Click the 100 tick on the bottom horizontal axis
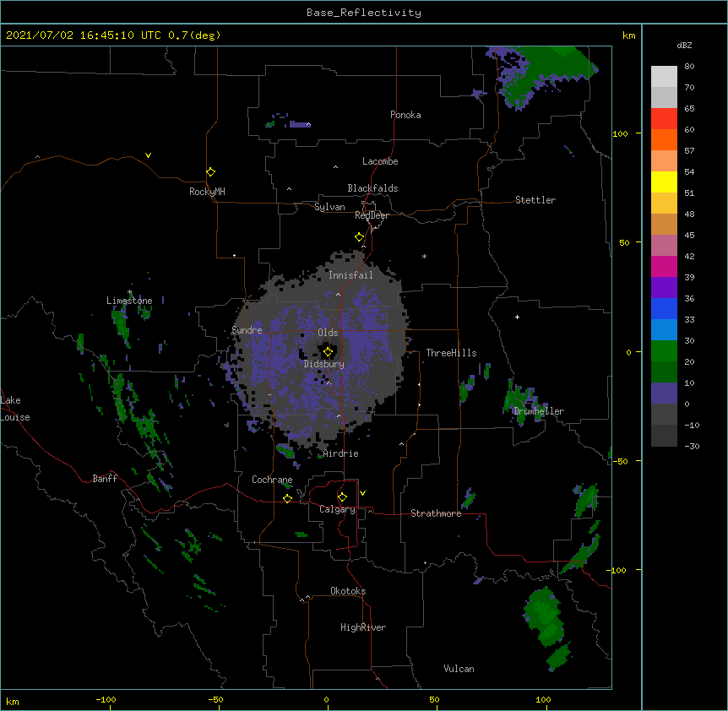The image size is (728, 711). 543,699
